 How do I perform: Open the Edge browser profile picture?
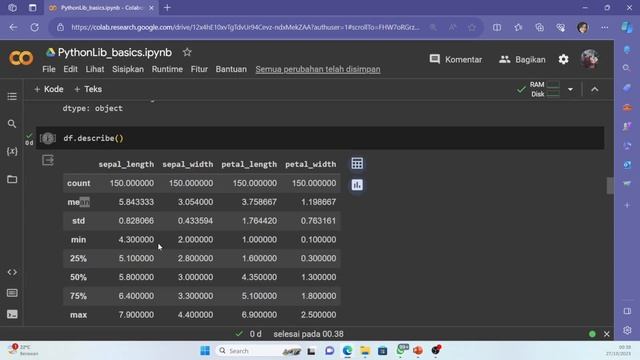pyautogui.click(x=583, y=27)
